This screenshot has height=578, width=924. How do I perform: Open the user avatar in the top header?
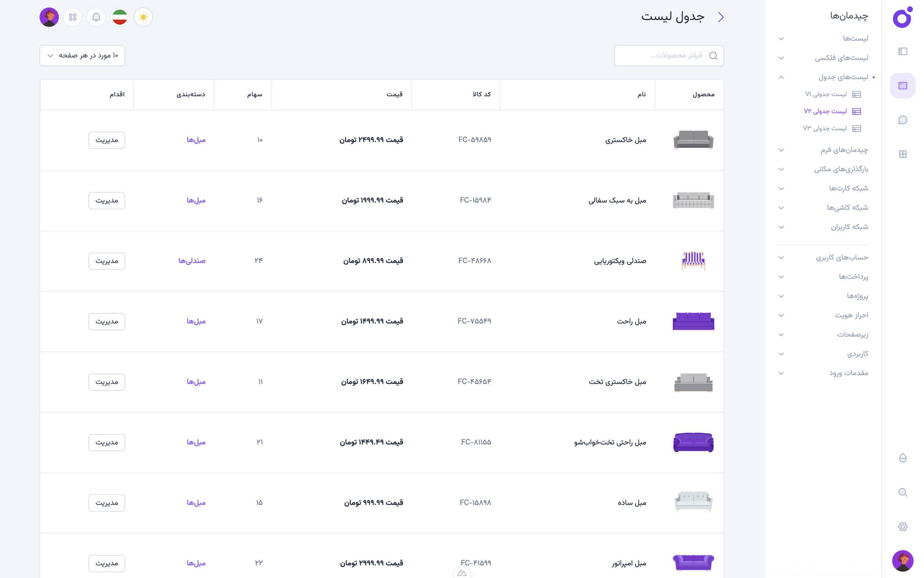(x=49, y=17)
